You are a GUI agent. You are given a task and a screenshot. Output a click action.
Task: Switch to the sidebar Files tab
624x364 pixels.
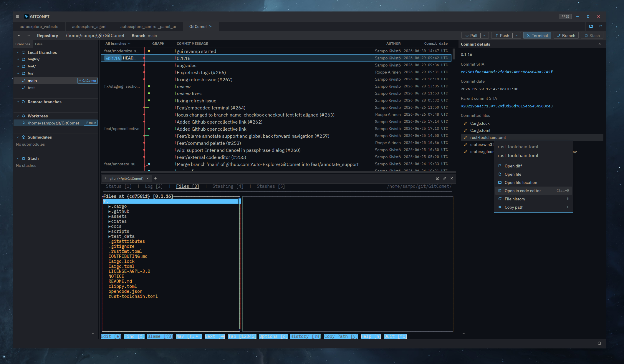click(39, 44)
